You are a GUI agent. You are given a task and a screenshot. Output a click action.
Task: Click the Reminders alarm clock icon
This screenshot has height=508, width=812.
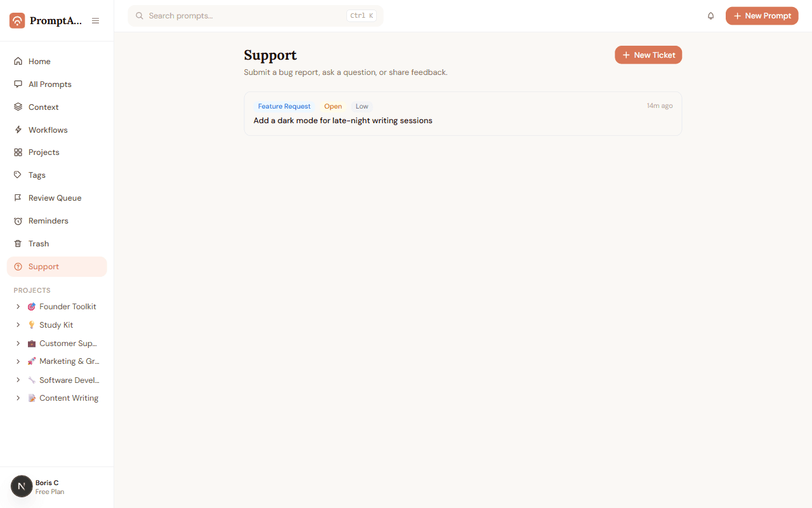click(x=18, y=221)
